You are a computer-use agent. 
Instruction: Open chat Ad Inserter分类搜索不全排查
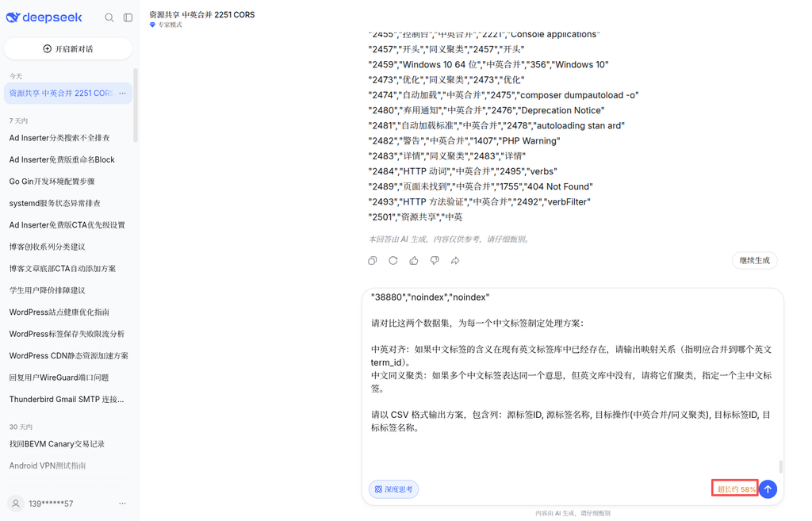pos(59,138)
